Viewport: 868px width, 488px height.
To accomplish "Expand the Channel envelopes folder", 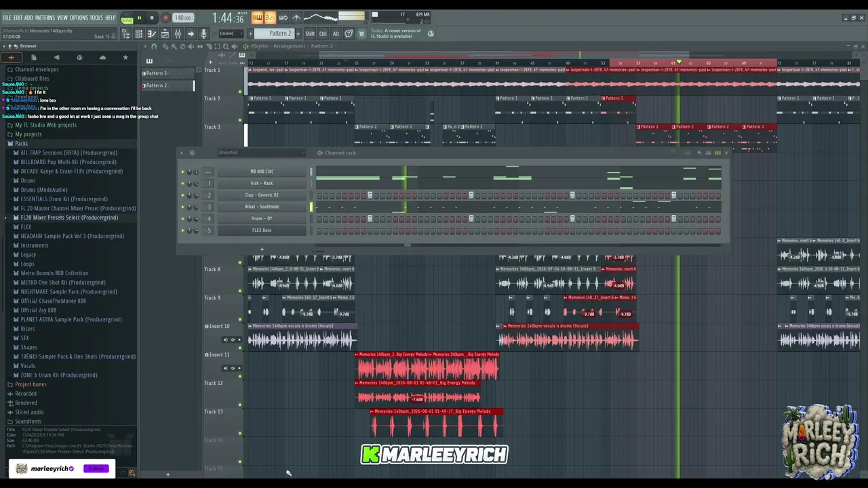I will point(37,69).
